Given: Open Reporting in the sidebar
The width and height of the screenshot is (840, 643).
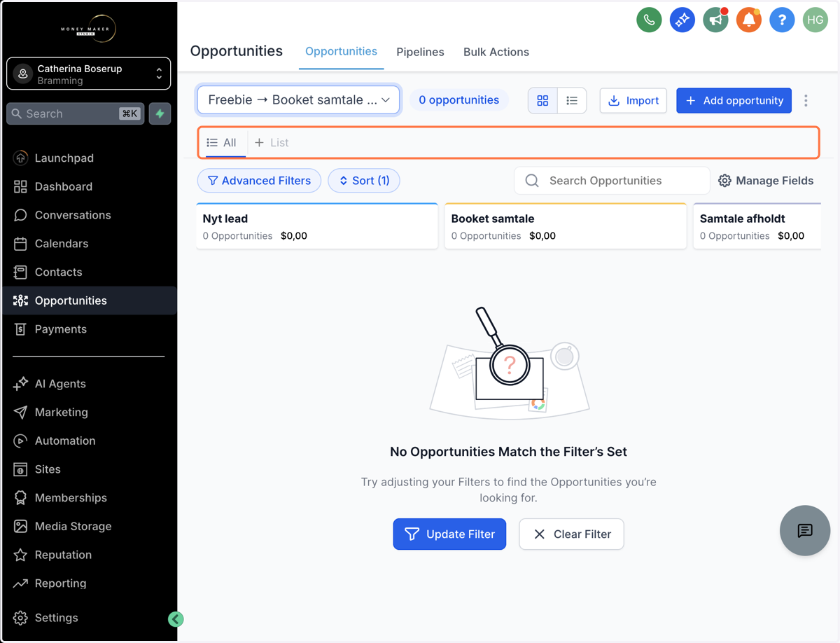Looking at the screenshot, I should 88,583.
